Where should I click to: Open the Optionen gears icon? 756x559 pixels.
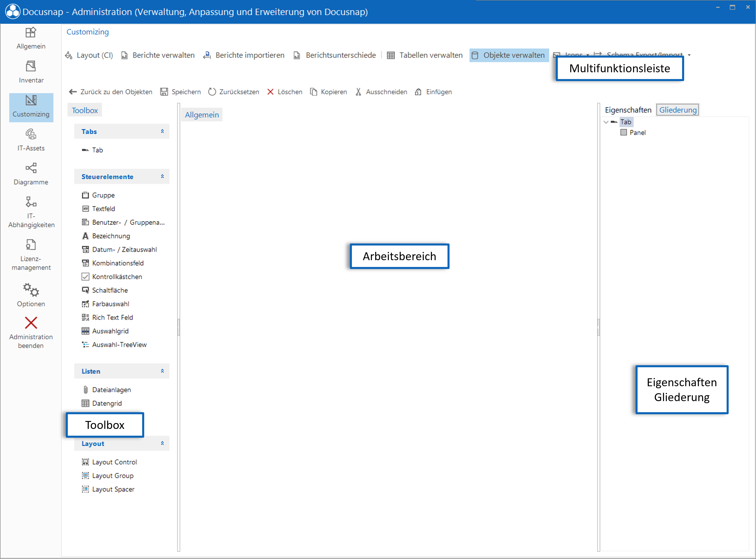31,295
